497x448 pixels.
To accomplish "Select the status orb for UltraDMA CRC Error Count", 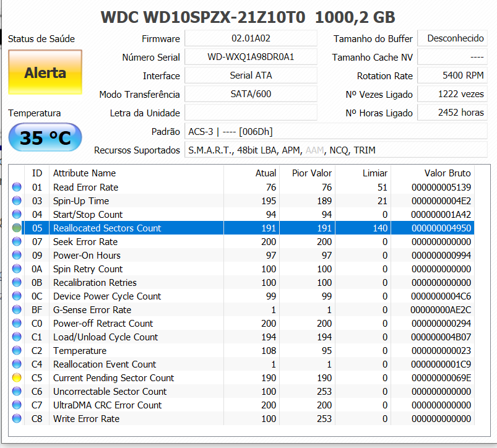I will tap(17, 405).
